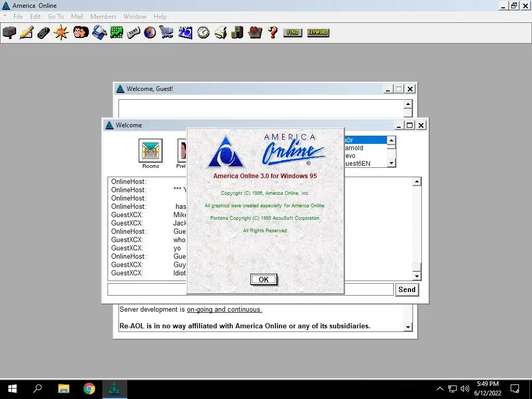Screen dimensions: 532x399
Task: Minimize the Welcome chat window
Action: (x=399, y=126)
